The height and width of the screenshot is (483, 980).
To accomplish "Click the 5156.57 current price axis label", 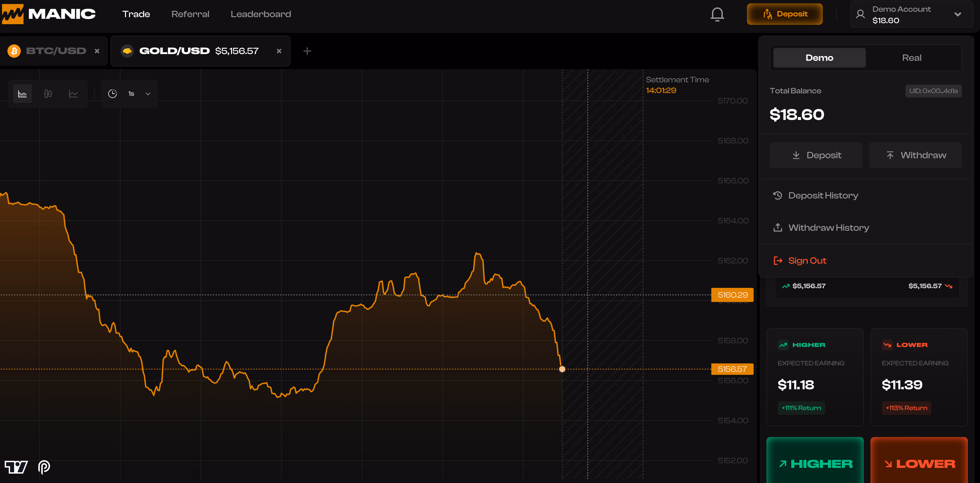I will 732,369.
